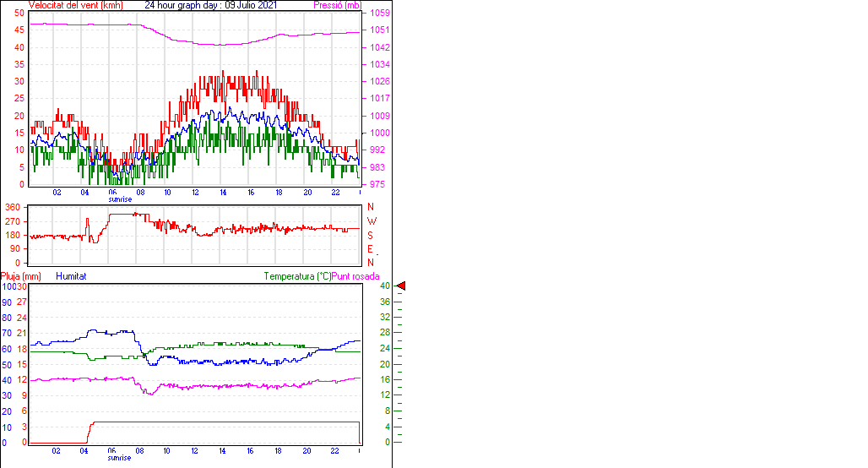Click the magenta "Punt rosada" legend label
Screen dimensions: 868x468
click(x=355, y=276)
